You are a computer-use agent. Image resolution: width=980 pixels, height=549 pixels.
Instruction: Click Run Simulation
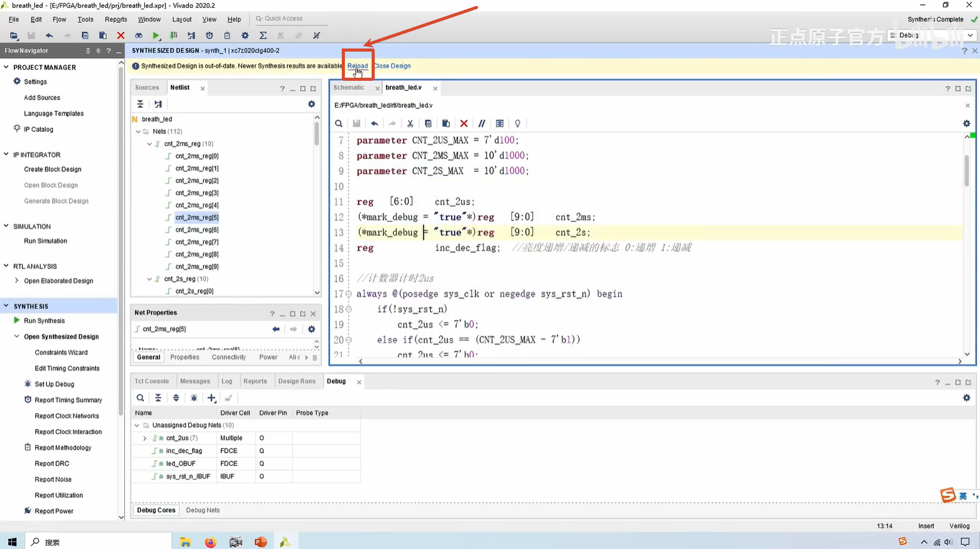[x=45, y=241]
